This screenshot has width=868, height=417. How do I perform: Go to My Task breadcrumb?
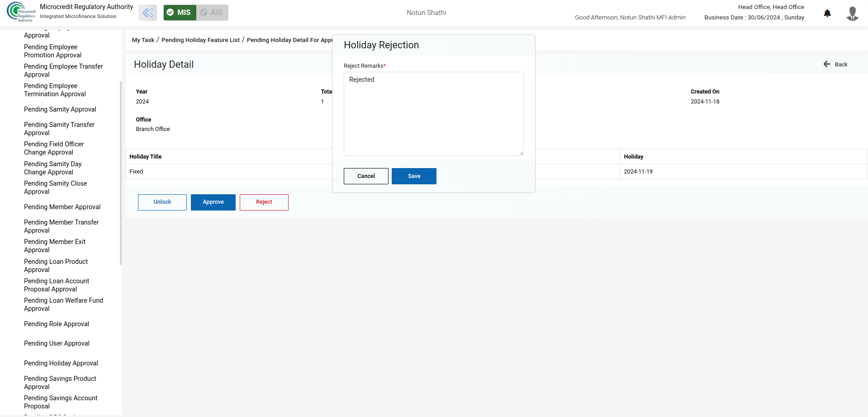143,40
